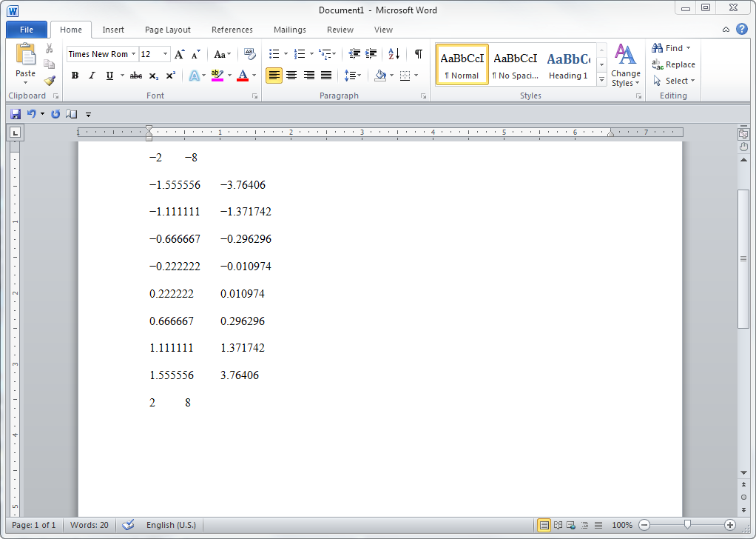The height and width of the screenshot is (539, 756).
Task: Apply the Text Effects glowing A icon
Action: pos(195,76)
